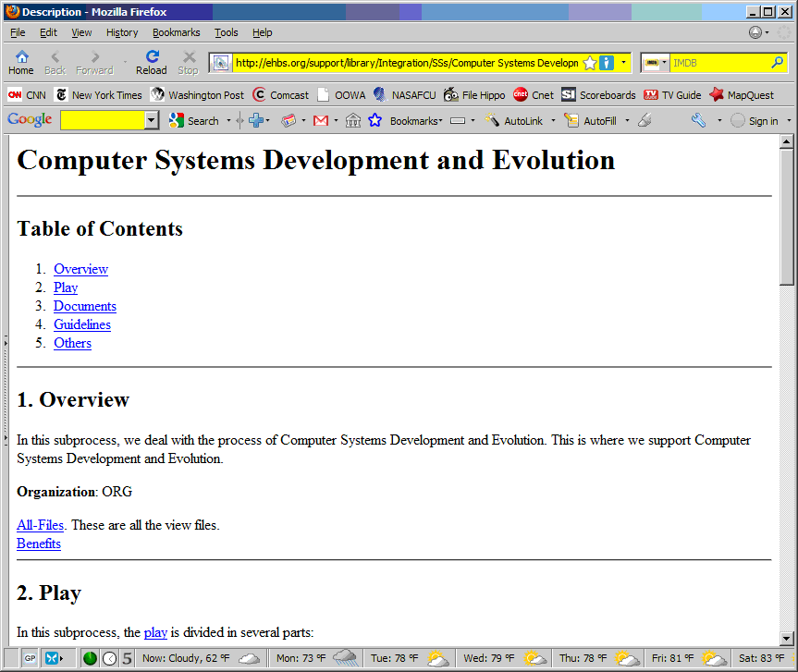Open the History menu
Image resolution: width=798 pixels, height=672 pixels.
click(x=122, y=32)
